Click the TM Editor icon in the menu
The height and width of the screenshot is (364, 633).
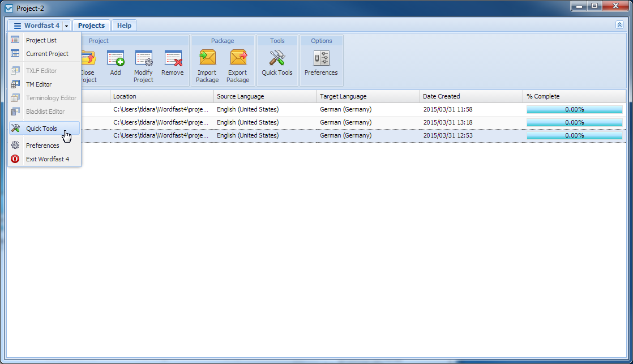[x=15, y=84]
